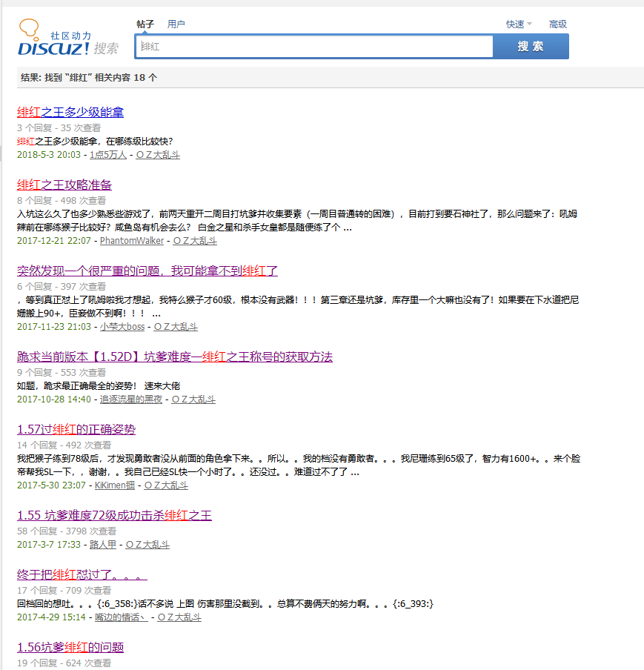
Task: Click the stats text 14 个回复 - 492 次查看
Action: tap(64, 445)
